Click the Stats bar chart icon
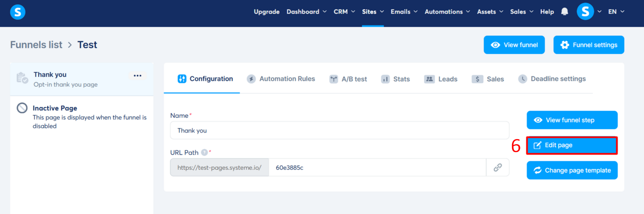The width and height of the screenshot is (644, 214). click(385, 79)
